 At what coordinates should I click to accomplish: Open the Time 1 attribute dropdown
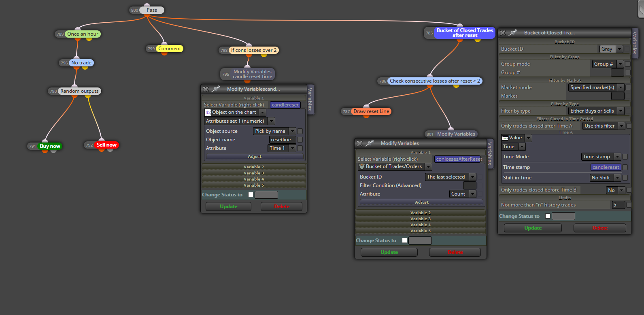(x=292, y=148)
